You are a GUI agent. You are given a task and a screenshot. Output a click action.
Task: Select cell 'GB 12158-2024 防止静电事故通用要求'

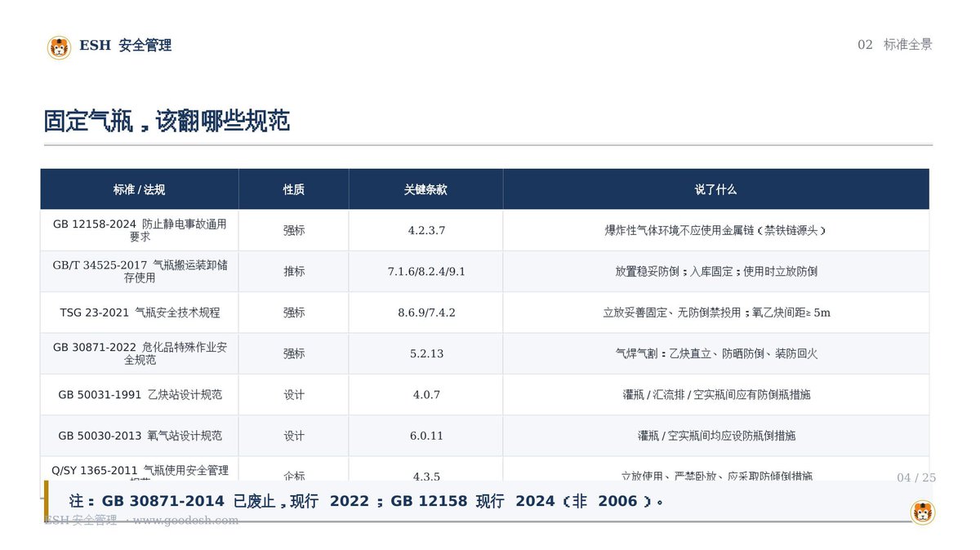click(x=140, y=230)
